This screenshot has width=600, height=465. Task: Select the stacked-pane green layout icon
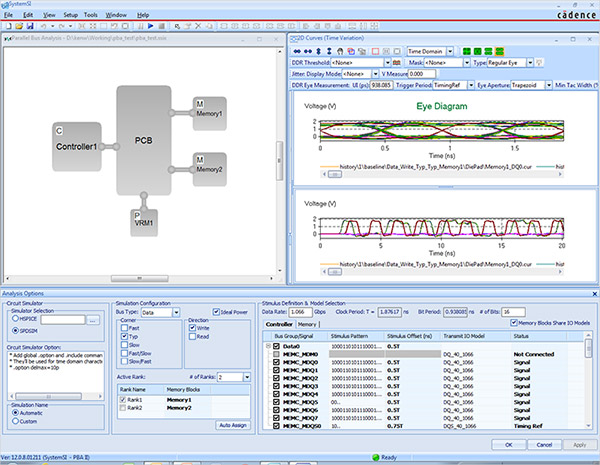(x=488, y=51)
